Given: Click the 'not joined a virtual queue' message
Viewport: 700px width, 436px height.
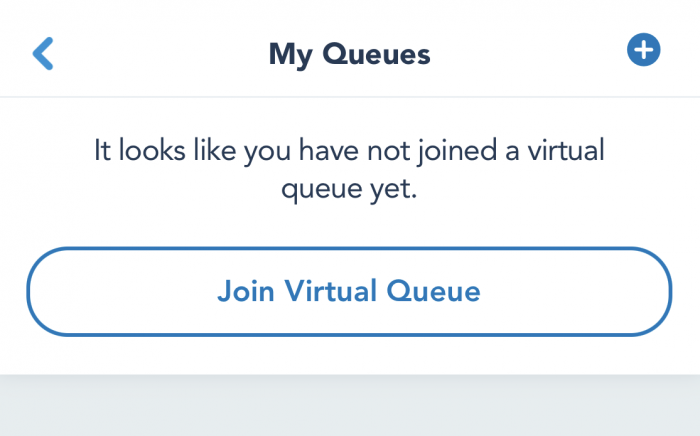Looking at the screenshot, I should coord(349,170).
